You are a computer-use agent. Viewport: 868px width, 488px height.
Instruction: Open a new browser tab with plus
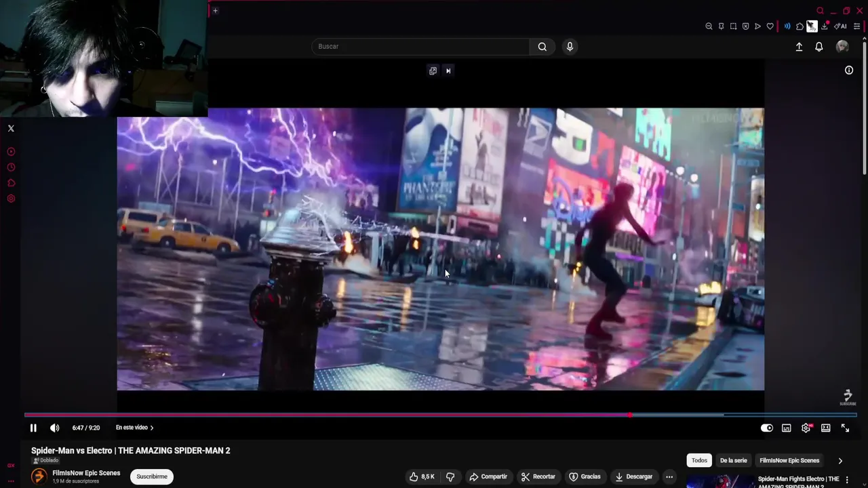tap(215, 10)
